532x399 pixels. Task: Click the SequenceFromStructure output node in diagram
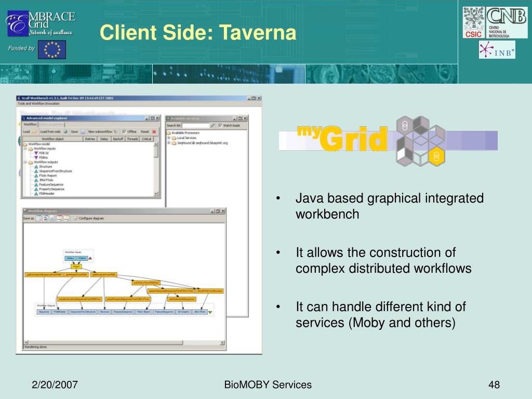pyautogui.click(x=83, y=312)
